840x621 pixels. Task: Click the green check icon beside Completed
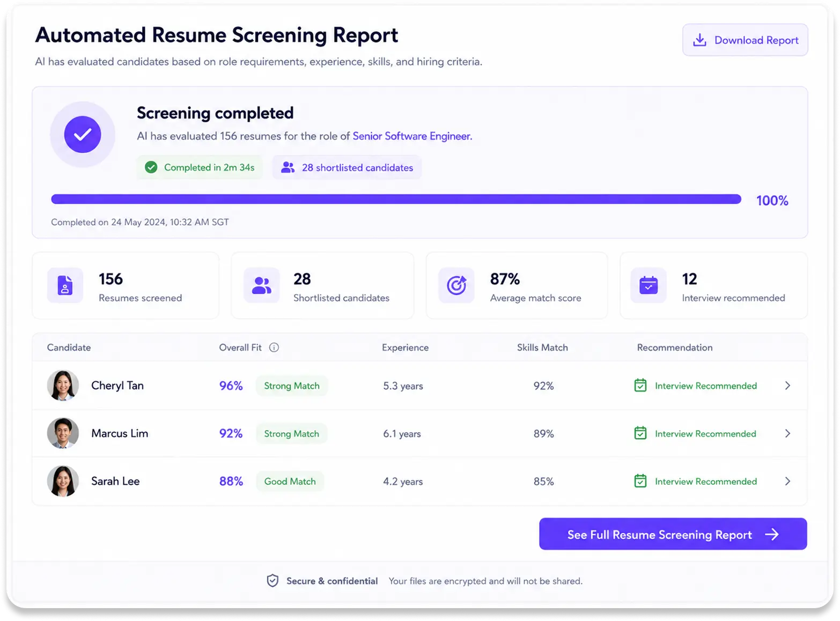(x=151, y=167)
